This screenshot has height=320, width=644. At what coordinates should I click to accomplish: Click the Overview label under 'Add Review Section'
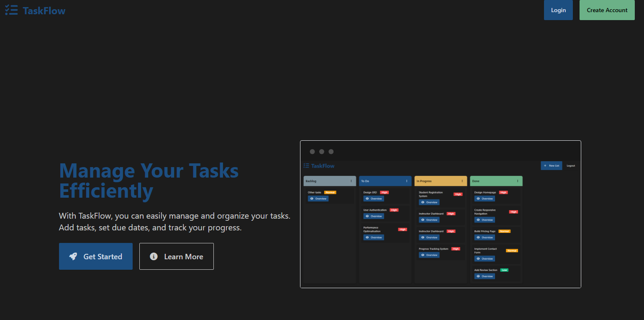tap(487, 276)
